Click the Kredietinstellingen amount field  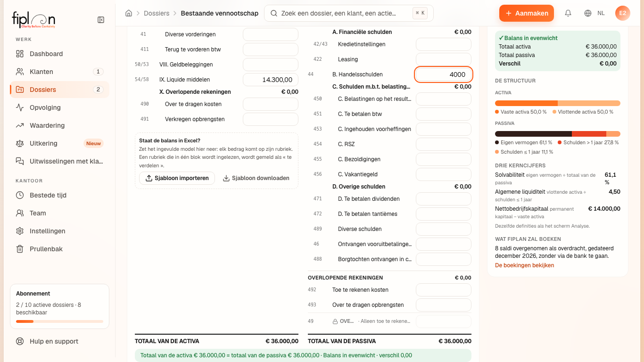click(444, 44)
